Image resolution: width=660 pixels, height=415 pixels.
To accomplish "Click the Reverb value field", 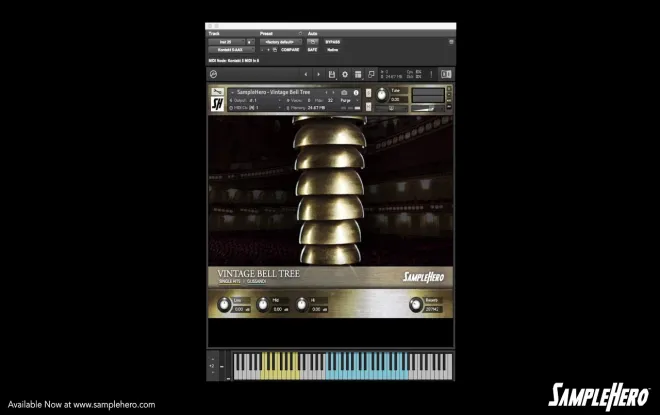I will pyautogui.click(x=432, y=309).
